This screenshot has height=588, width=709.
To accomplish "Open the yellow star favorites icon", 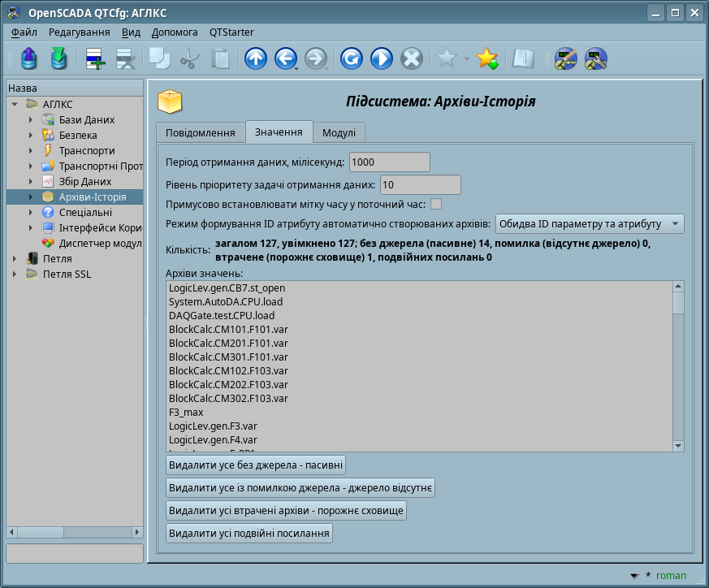I will (486, 58).
